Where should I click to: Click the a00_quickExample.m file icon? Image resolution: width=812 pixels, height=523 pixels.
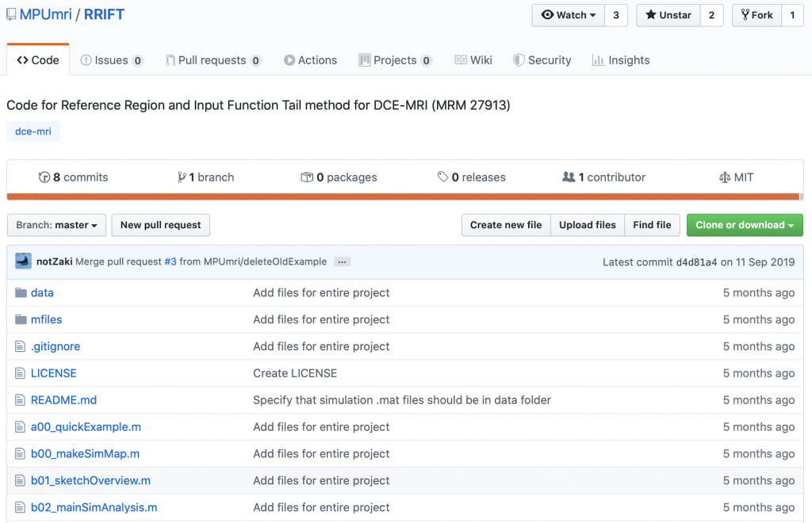[21, 427]
